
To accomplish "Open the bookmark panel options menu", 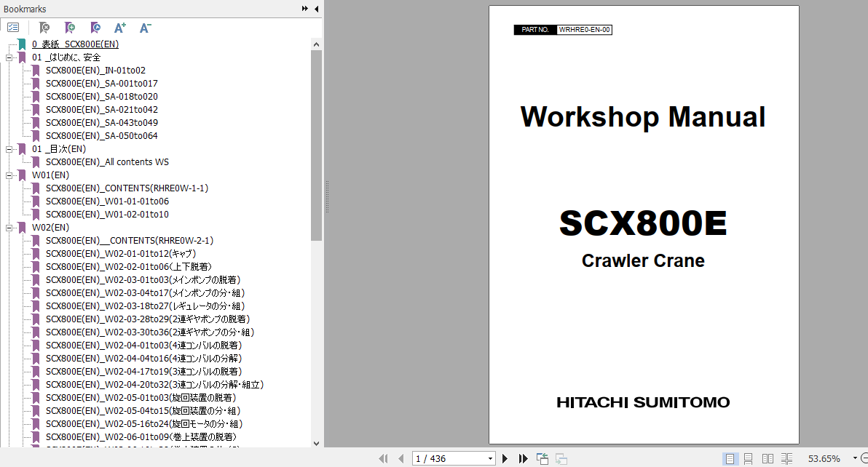I will pos(13,27).
